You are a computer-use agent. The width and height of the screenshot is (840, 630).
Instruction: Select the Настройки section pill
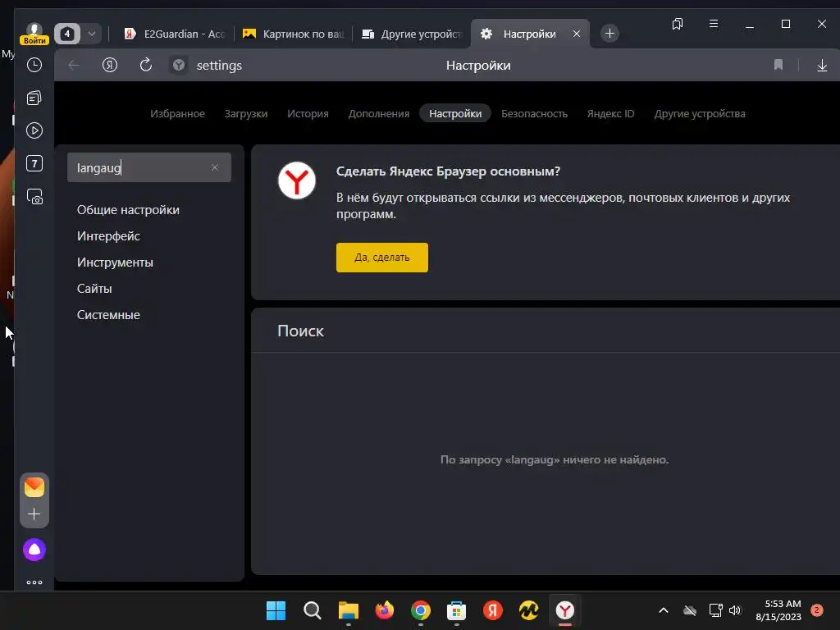pyautogui.click(x=455, y=113)
